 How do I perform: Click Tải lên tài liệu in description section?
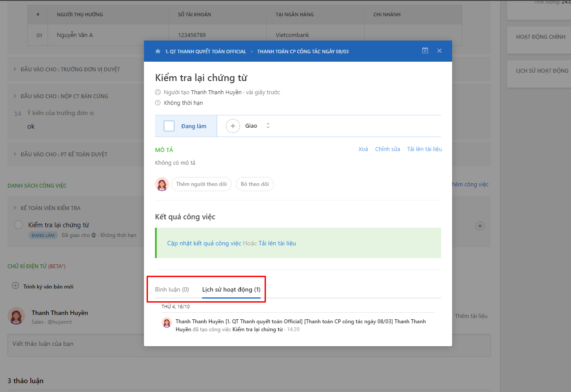click(x=424, y=149)
